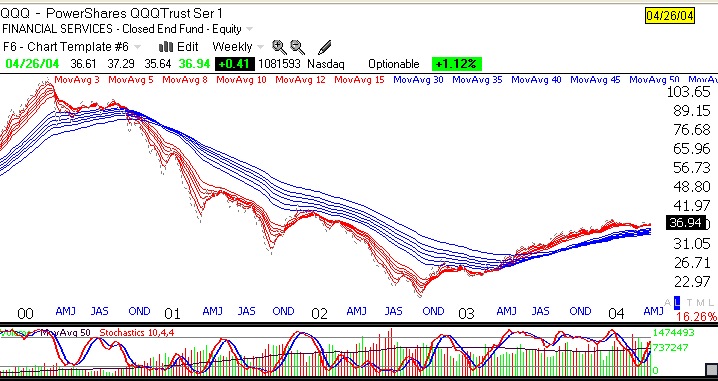Click the 1474493 volume scale value
The image size is (718, 381).
tap(674, 333)
